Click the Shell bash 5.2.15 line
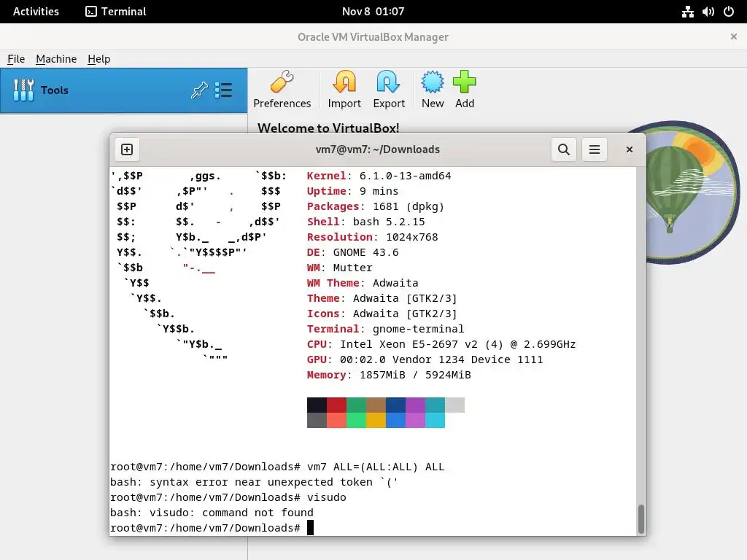The width and height of the screenshot is (747, 560). (x=365, y=222)
